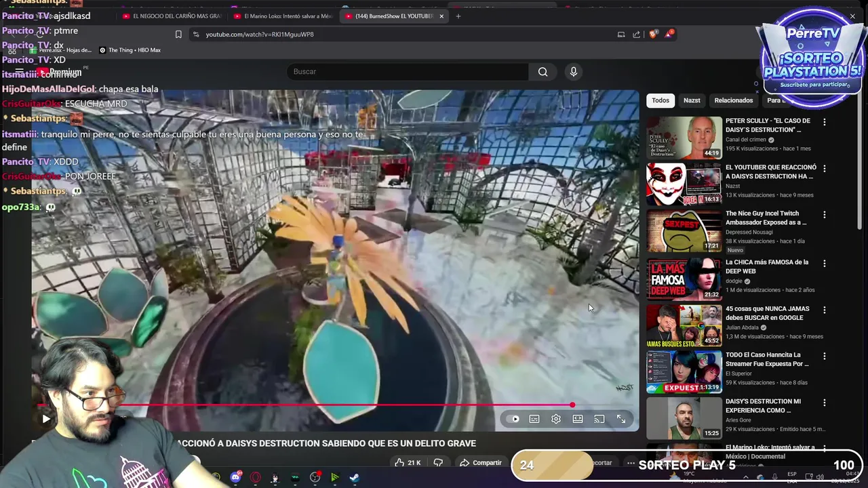868x488 pixels.
Task: Turn on subtitles in the video player
Action: [x=534, y=420]
